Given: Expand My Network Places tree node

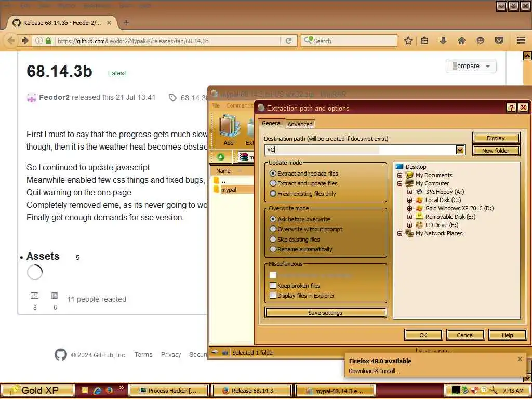Looking at the screenshot, I should click(400, 233).
